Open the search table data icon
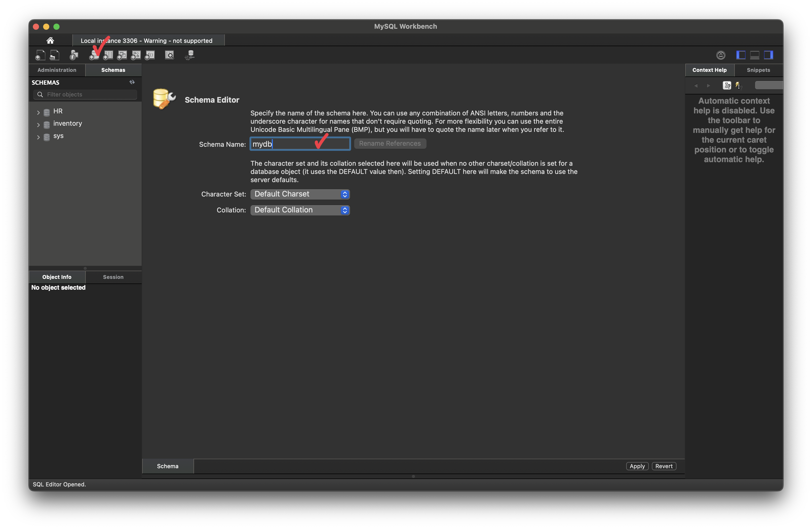Image resolution: width=812 pixels, height=529 pixels. click(x=170, y=55)
